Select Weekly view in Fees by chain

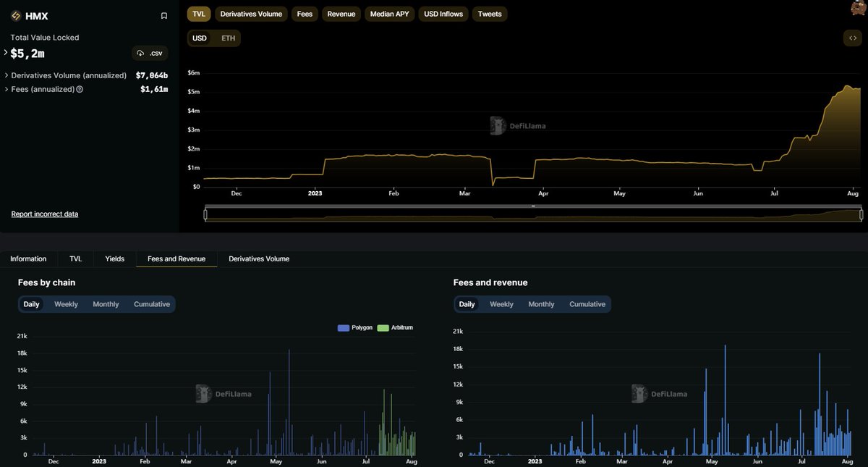[66, 304]
